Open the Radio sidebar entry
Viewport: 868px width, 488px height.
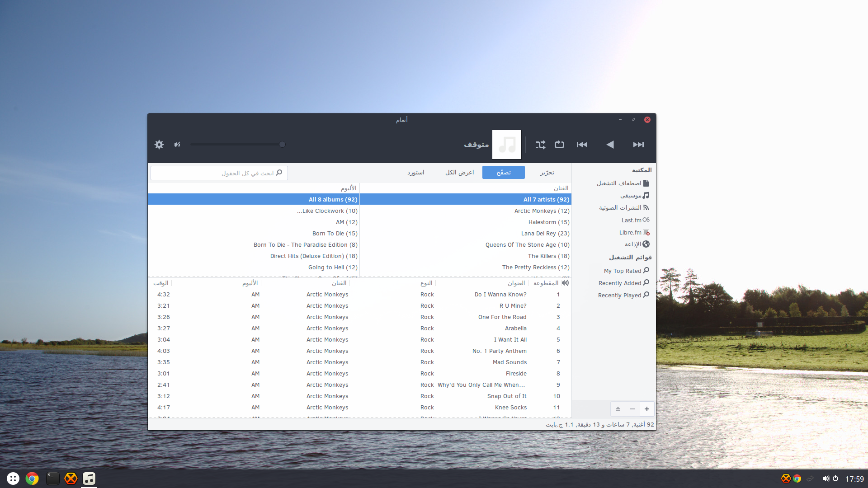637,244
